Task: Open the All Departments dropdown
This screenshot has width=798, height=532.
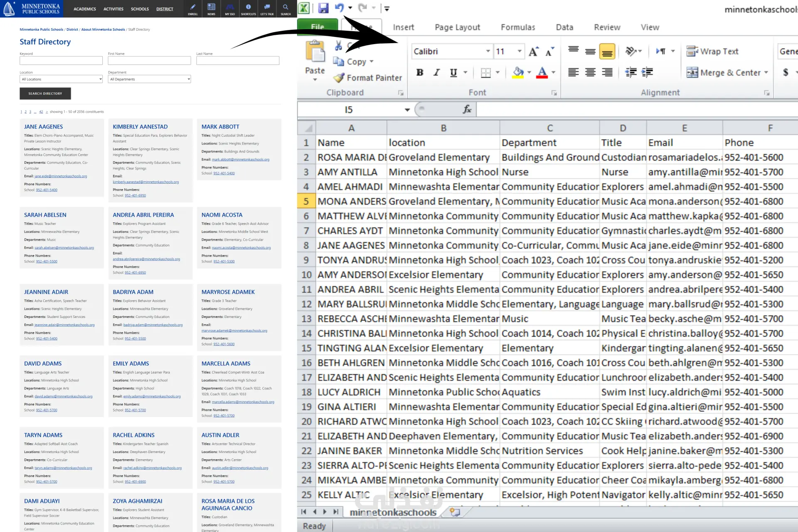Action: [x=150, y=79]
